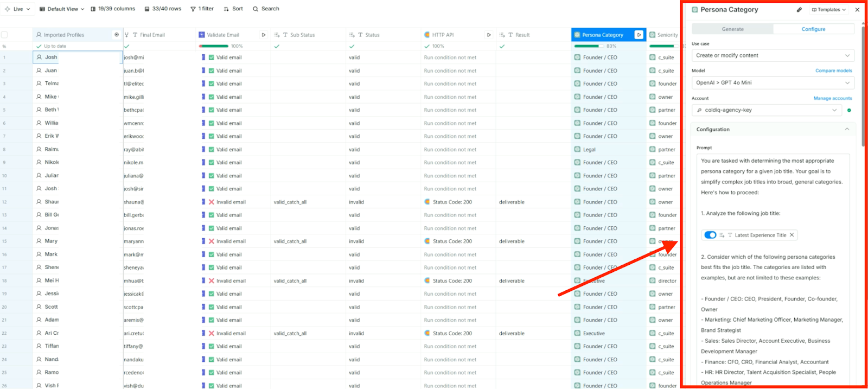Remove the Latest Experience Title chip
This screenshot has width=868, height=389.
[792, 235]
